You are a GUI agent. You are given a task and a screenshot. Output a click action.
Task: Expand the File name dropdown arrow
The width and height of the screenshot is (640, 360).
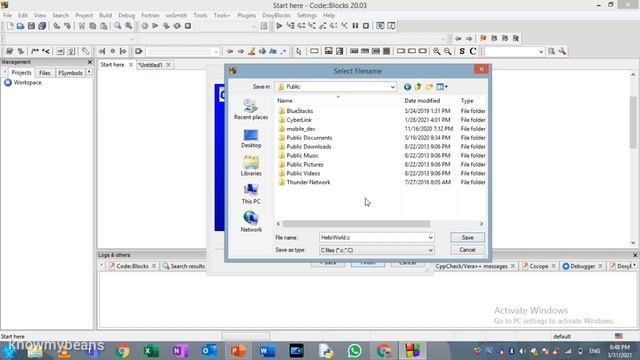pos(430,238)
